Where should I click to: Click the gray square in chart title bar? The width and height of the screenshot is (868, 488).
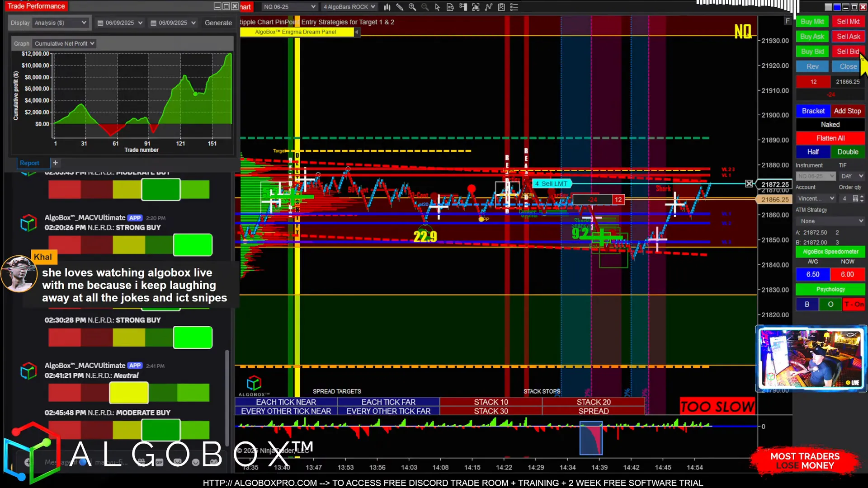[828, 7]
